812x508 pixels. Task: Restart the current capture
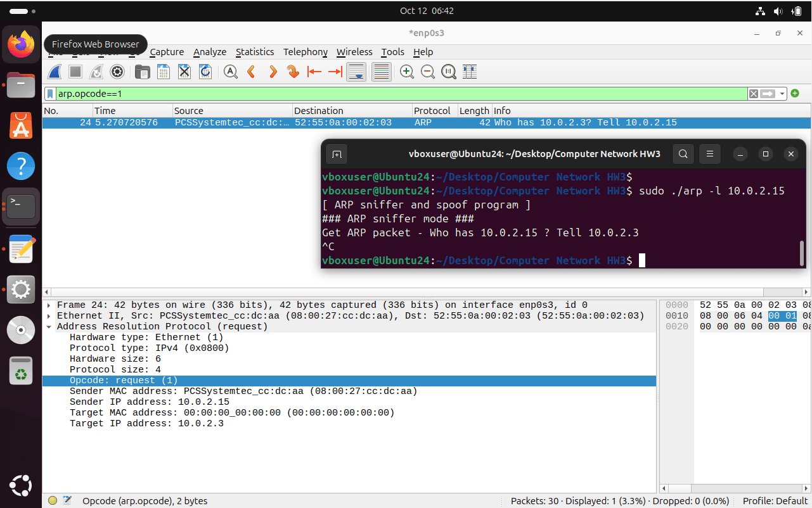click(96, 72)
